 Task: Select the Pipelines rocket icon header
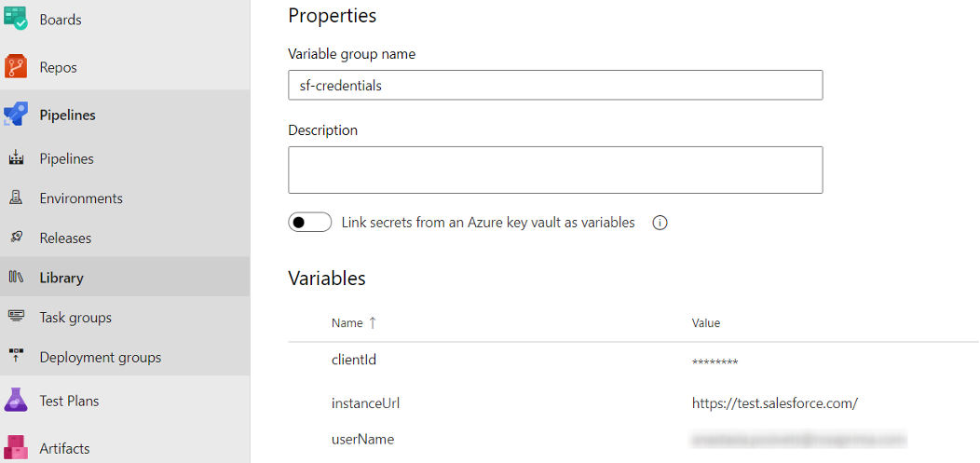16,115
